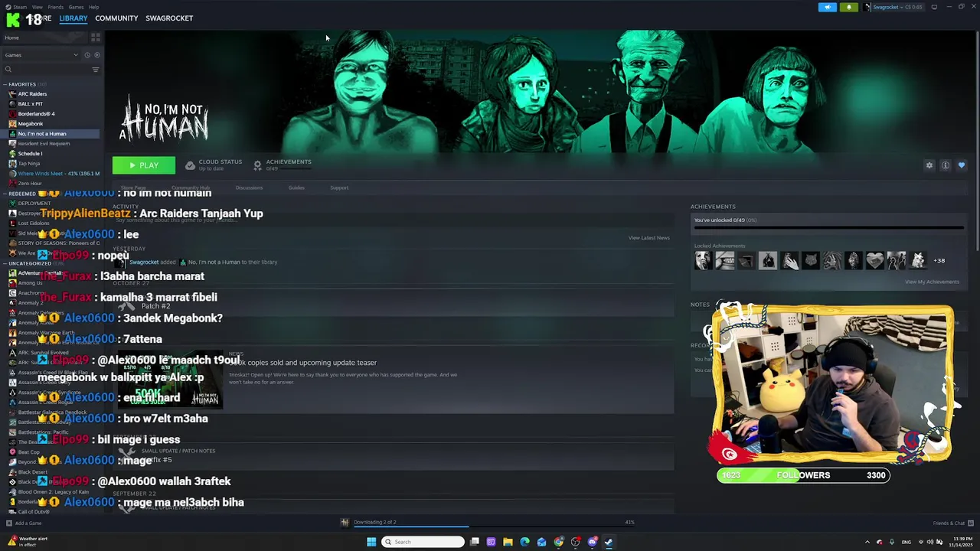980x551 pixels.
Task: Open Steam icon in taskbar
Action: point(609,542)
